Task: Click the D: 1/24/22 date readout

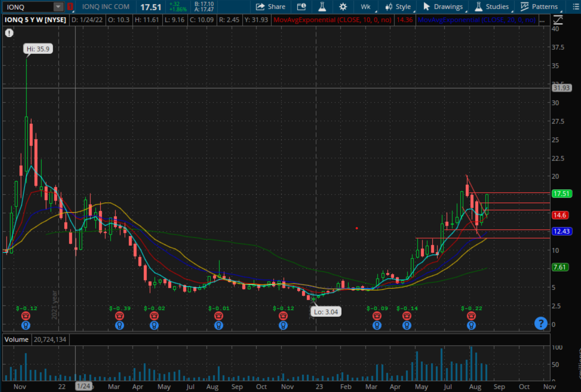Action: click(87, 20)
